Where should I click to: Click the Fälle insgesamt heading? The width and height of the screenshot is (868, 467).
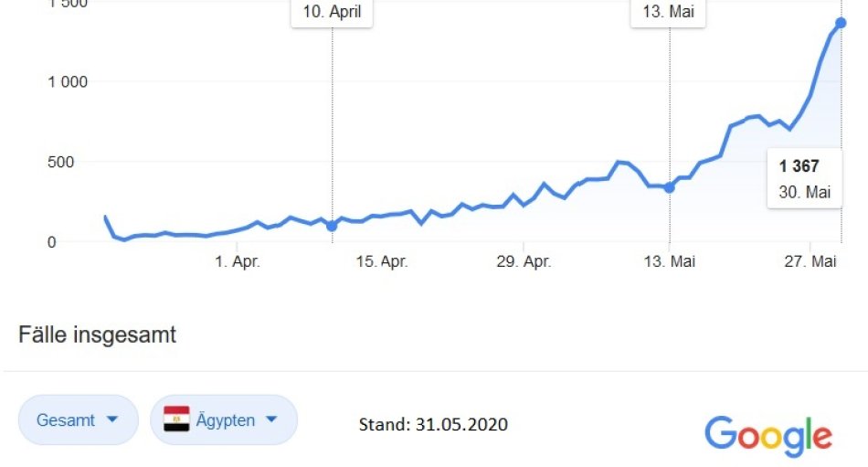pyautogui.click(x=97, y=334)
